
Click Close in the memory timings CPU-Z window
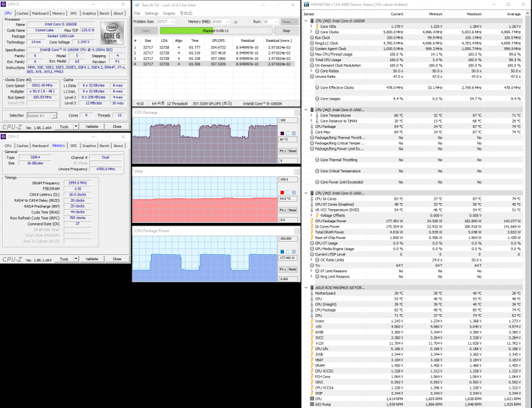(x=117, y=259)
